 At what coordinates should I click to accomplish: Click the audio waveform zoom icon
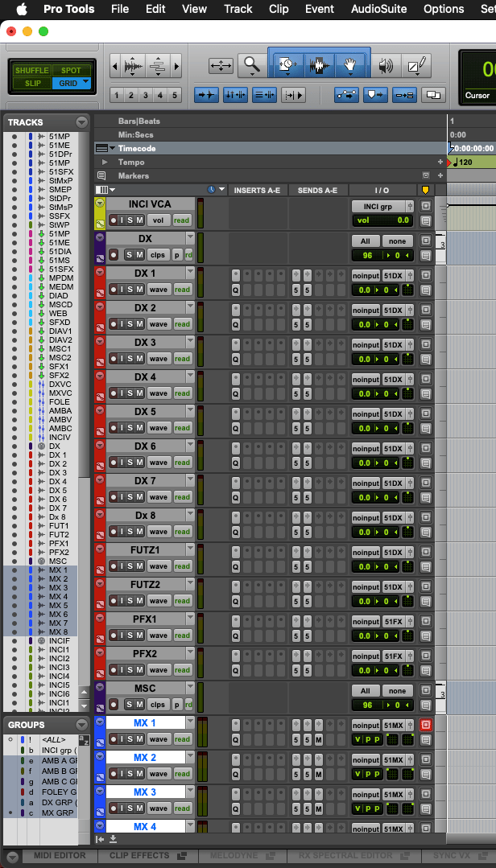click(133, 67)
